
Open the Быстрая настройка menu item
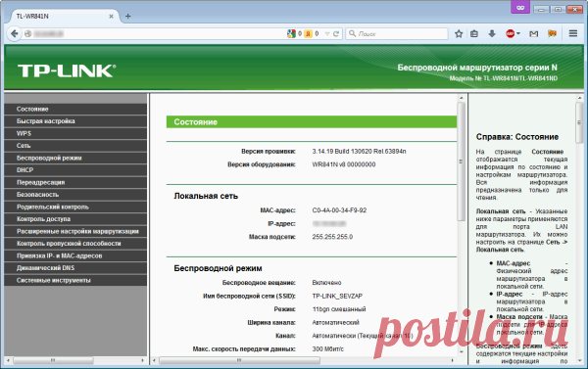point(75,121)
